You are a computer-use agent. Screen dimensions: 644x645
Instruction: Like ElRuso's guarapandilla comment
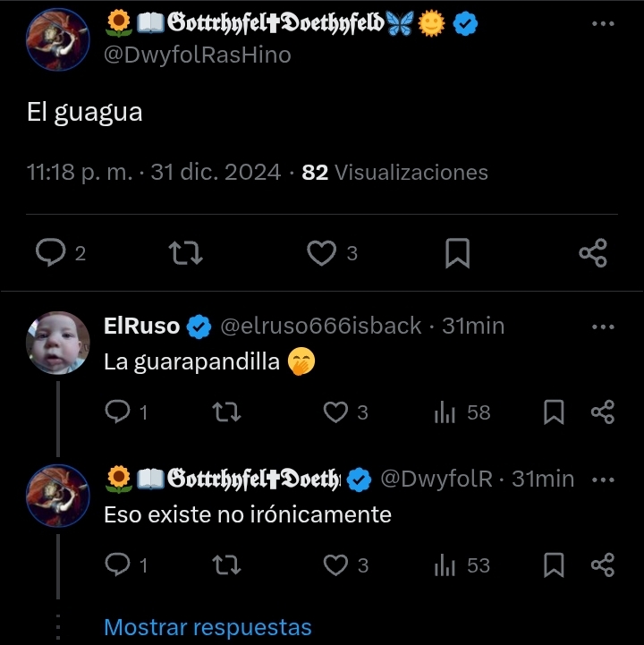coord(345,412)
